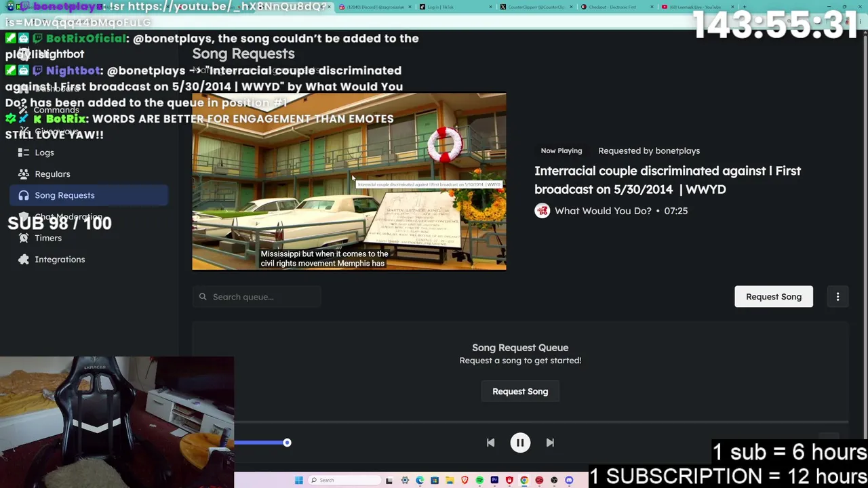Click the white Request Song button
Viewport: 868px width, 488px height.
coord(774,297)
